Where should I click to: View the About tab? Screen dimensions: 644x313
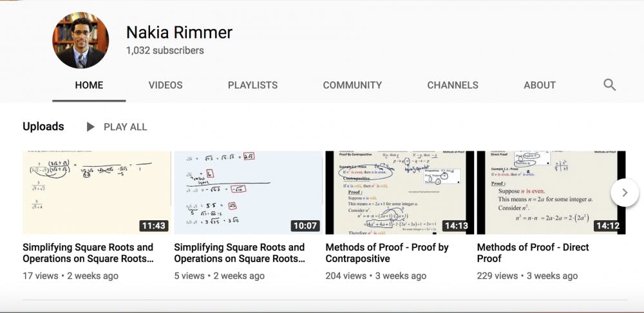click(540, 85)
